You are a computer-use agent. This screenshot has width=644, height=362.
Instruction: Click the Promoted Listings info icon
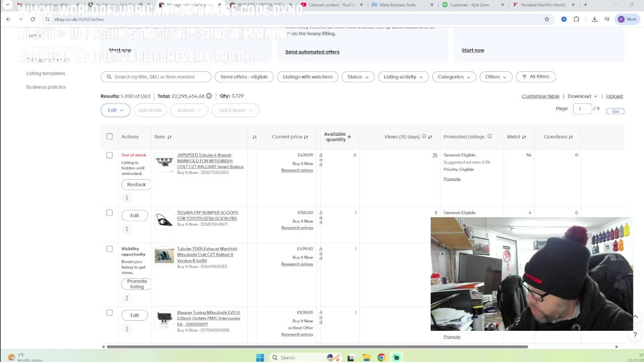click(490, 137)
